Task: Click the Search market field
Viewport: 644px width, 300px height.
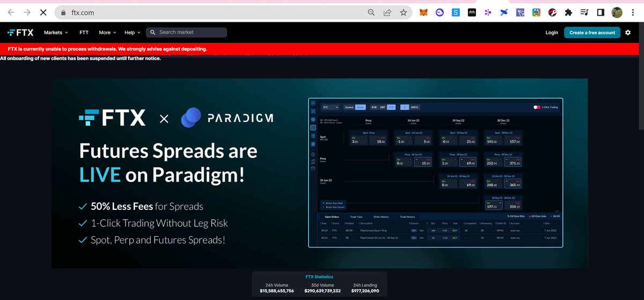Action: pyautogui.click(x=186, y=32)
